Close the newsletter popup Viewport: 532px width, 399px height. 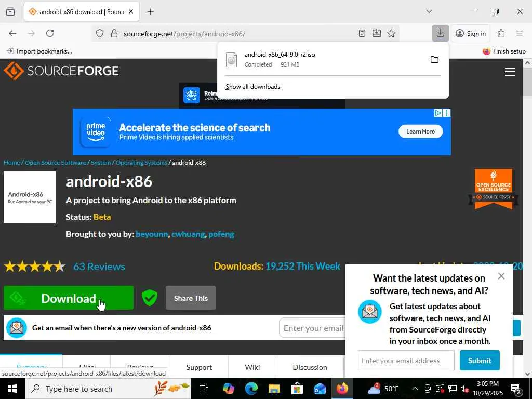[x=501, y=276]
